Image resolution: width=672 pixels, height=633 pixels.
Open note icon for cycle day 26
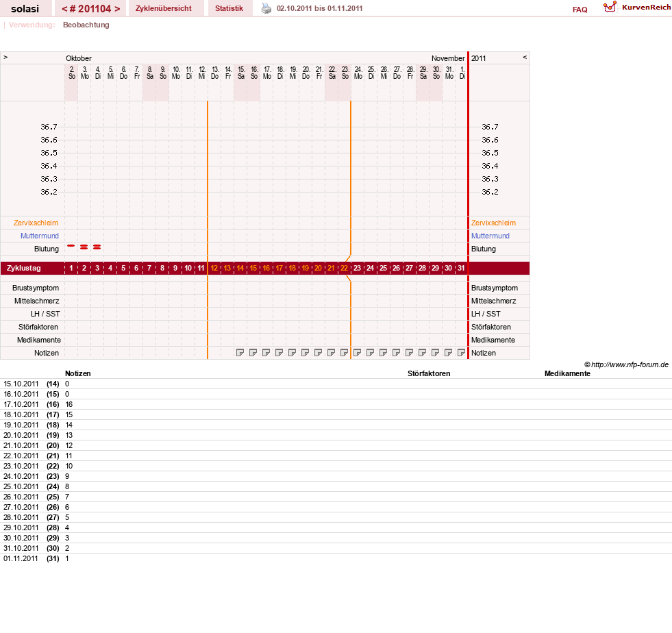point(396,353)
